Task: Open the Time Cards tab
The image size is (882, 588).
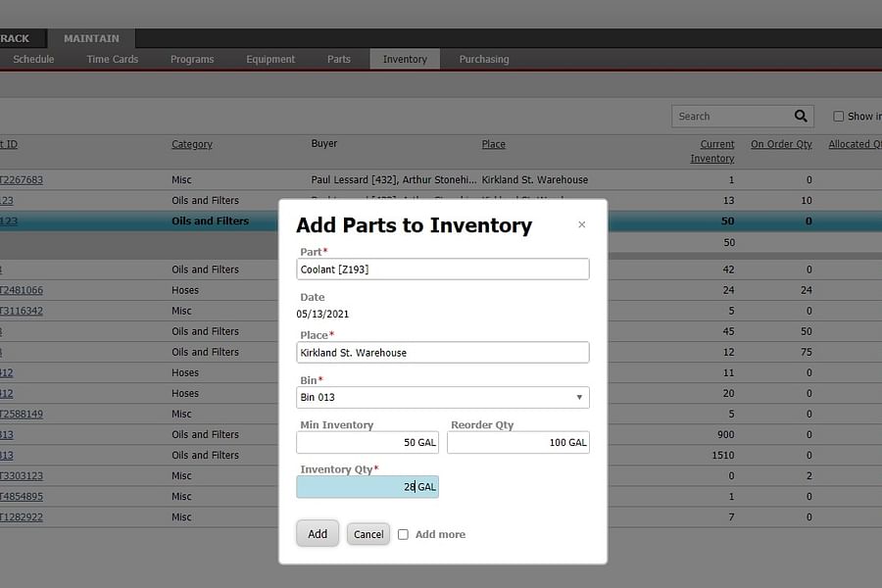Action: [x=111, y=59]
